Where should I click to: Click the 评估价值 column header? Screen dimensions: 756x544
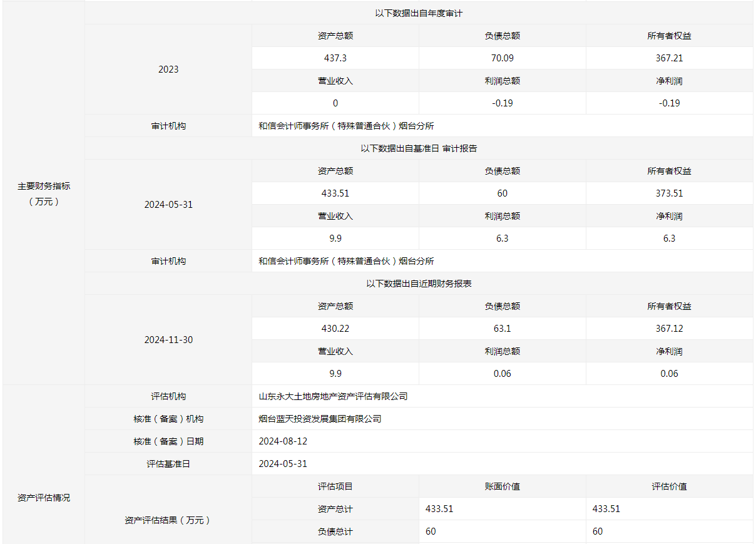[669, 486]
